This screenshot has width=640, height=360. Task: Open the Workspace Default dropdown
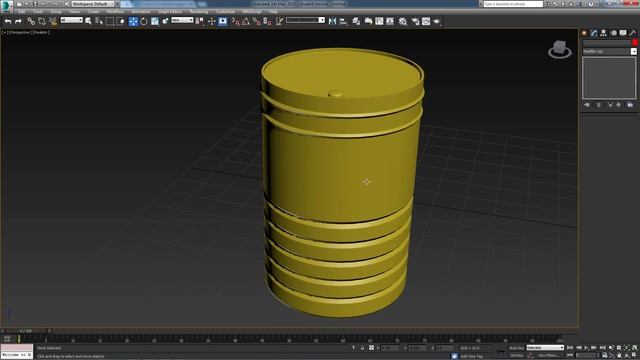pyautogui.click(x=93, y=4)
